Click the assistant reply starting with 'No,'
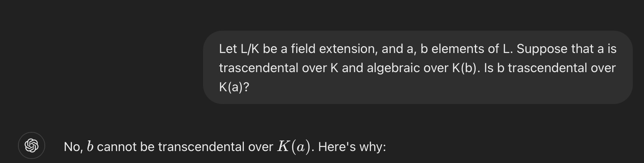 click(x=225, y=147)
